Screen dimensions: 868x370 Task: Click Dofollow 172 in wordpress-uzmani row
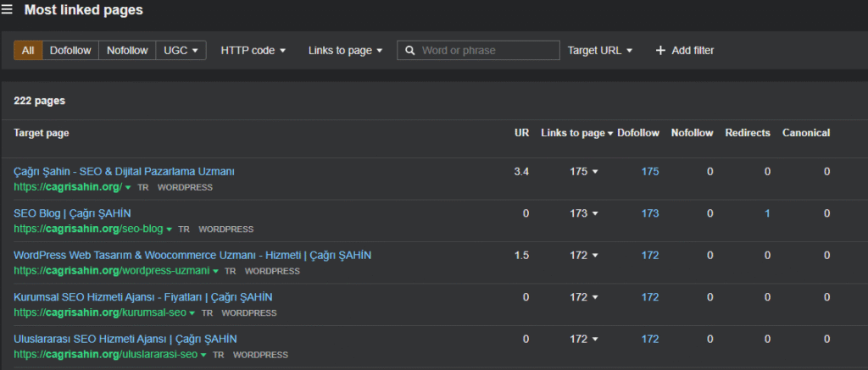click(x=650, y=256)
